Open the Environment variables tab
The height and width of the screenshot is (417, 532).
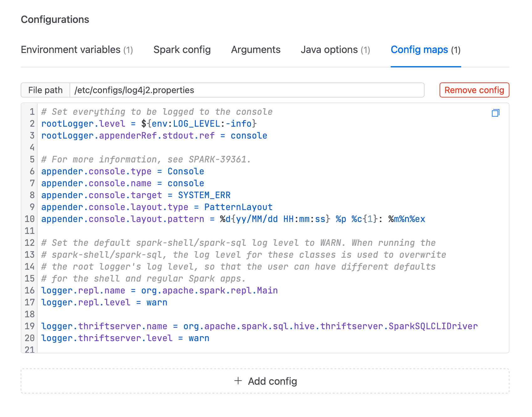point(77,50)
